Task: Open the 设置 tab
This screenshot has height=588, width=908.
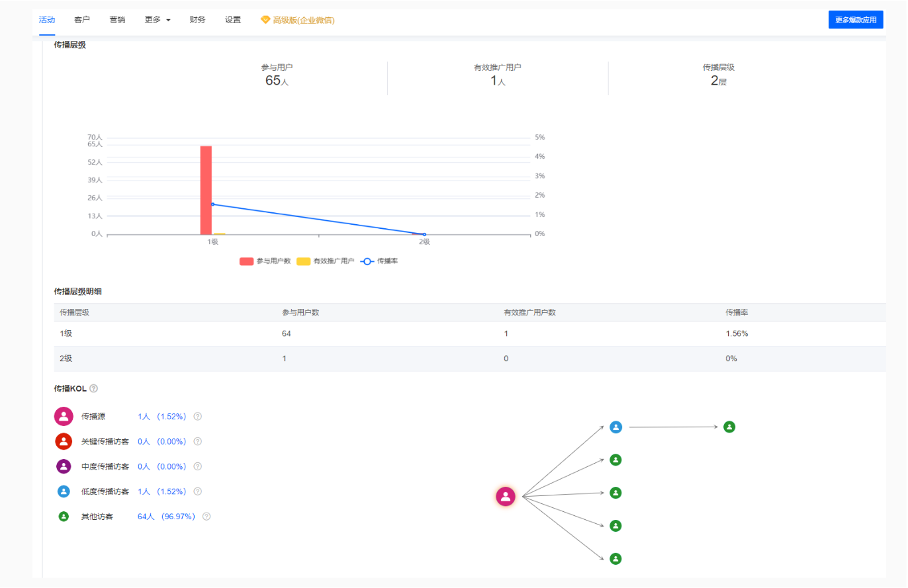Action: (x=233, y=20)
